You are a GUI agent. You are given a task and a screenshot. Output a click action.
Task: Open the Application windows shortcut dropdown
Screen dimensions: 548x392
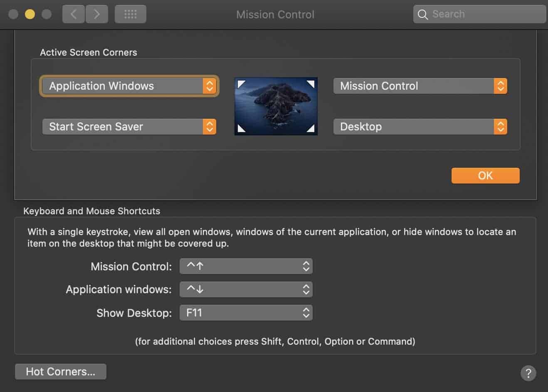point(246,289)
